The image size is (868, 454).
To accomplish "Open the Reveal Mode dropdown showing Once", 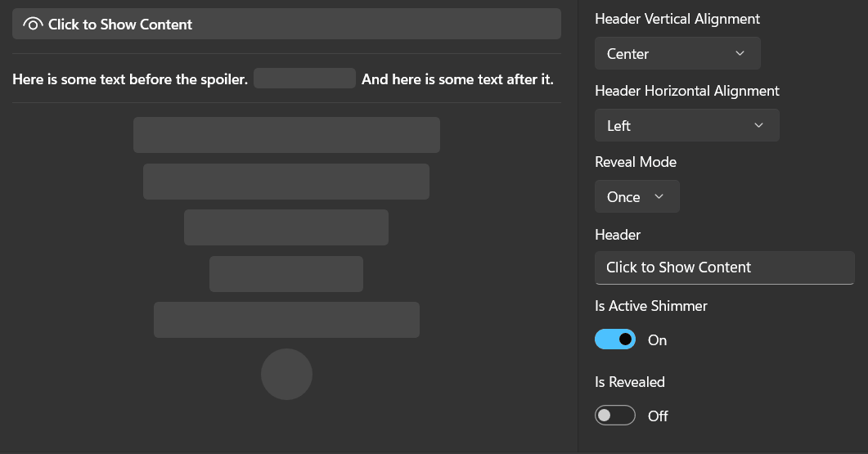I will pos(637,196).
